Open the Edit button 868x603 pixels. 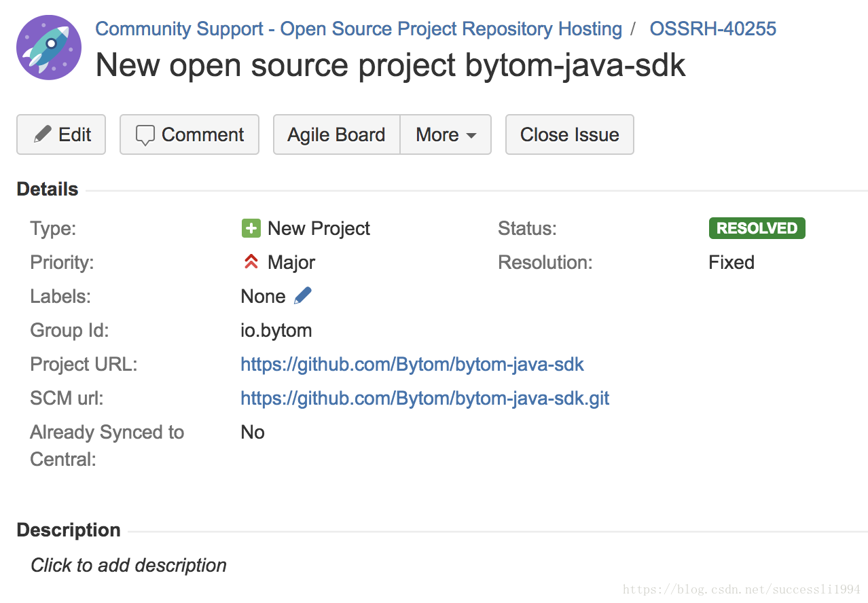tap(61, 134)
